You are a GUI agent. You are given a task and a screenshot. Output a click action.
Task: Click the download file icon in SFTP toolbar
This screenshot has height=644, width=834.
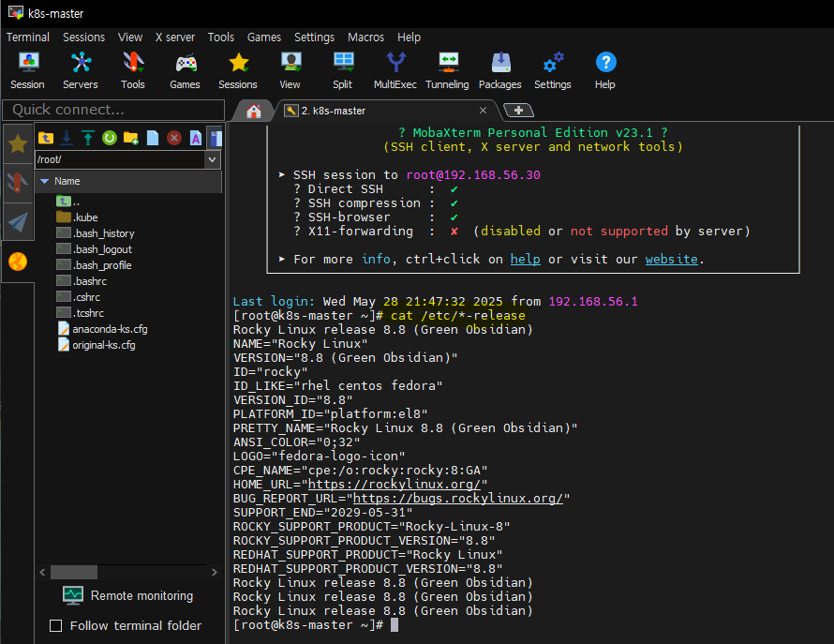(67, 138)
